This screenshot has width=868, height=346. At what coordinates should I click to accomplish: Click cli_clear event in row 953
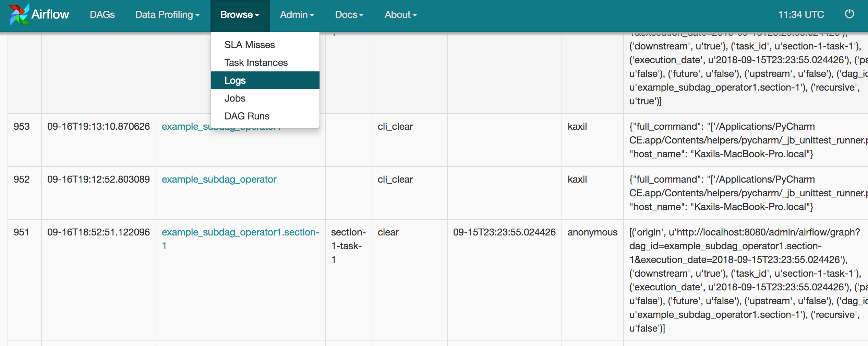(395, 126)
